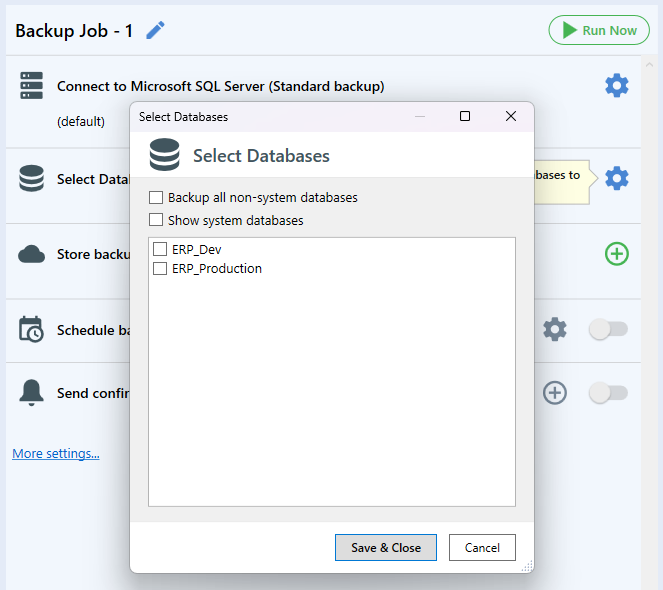Click the main window scrollbar up arrow

pos(649,65)
